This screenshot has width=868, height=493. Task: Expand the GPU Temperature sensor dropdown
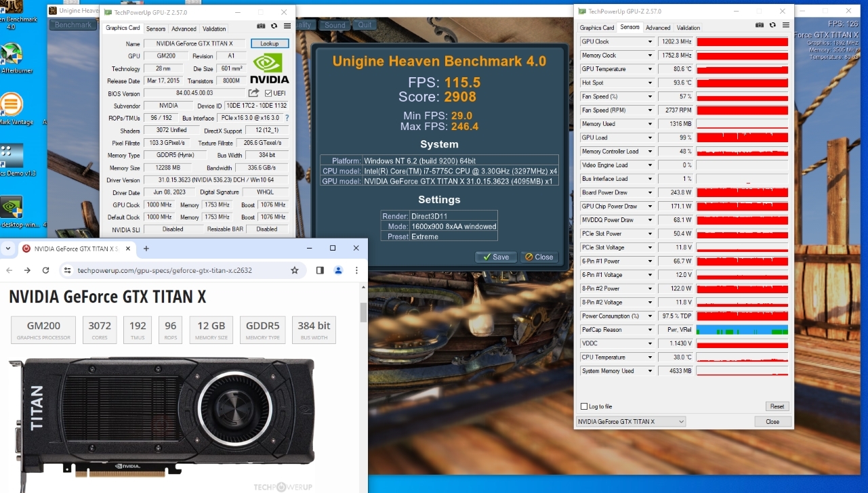click(650, 69)
